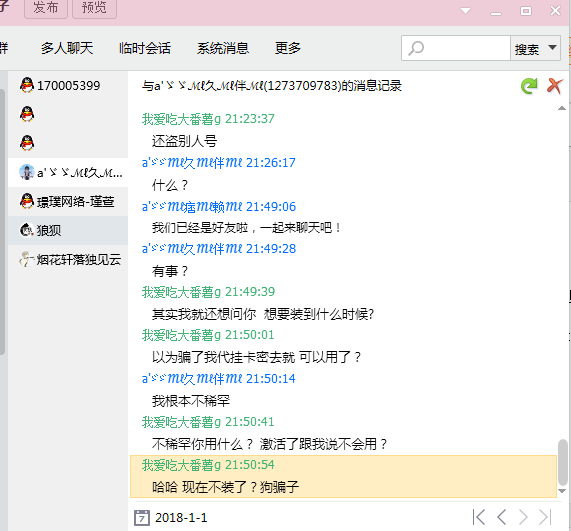
Task: Select the 狼狈 contact
Action: (68, 230)
